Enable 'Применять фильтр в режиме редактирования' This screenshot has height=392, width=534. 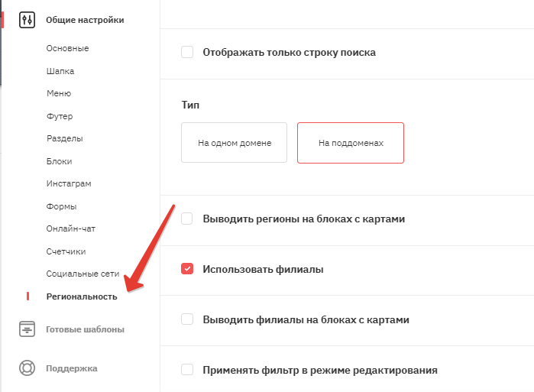[187, 370]
